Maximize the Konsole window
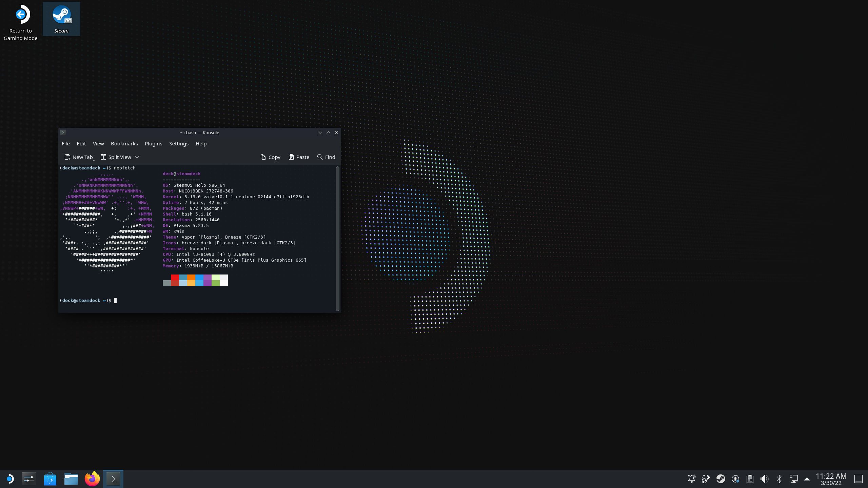The image size is (868, 488). click(328, 133)
